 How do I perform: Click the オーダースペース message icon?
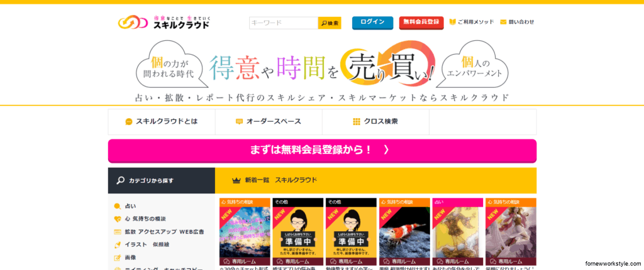(239, 121)
